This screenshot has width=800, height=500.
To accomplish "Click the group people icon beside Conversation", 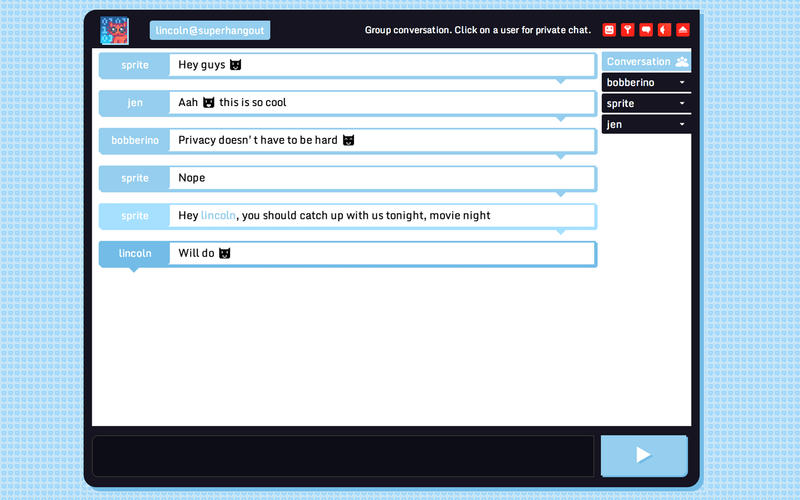I will click(681, 62).
